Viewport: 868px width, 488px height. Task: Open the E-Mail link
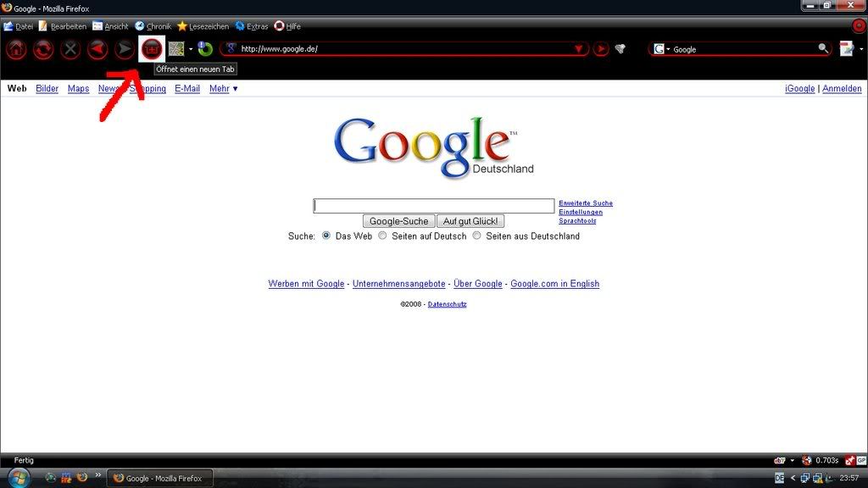(x=187, y=88)
